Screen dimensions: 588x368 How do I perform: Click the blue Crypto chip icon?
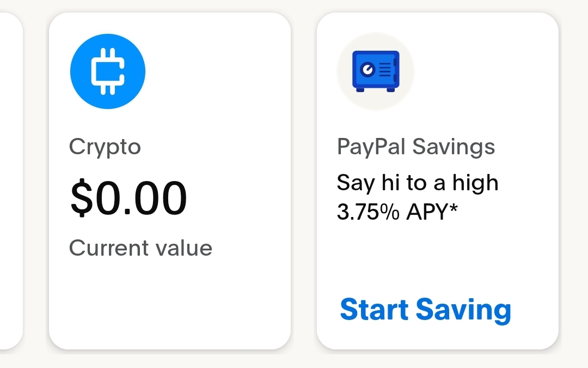pos(108,71)
